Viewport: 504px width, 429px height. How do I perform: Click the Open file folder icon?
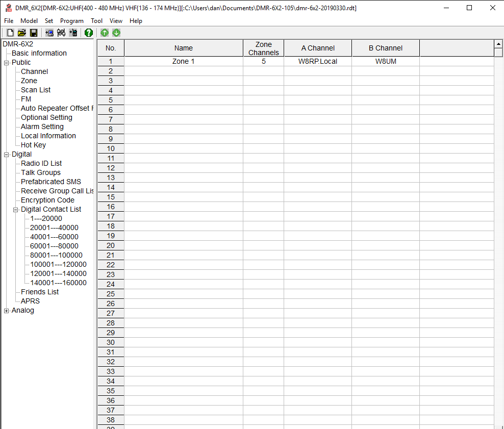click(22, 33)
